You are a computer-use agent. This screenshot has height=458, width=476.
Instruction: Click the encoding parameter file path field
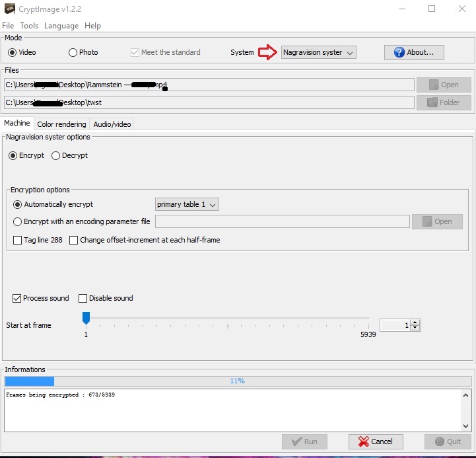pos(283,221)
